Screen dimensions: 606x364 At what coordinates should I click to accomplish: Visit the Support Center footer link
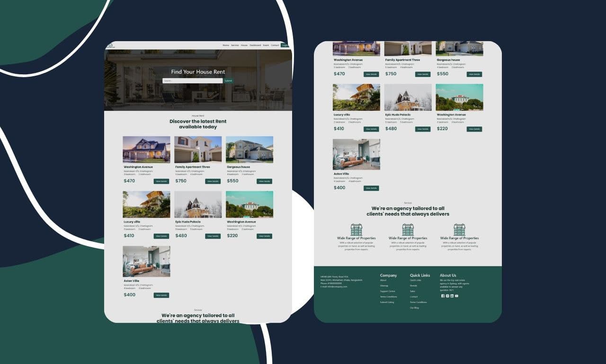[x=387, y=291]
